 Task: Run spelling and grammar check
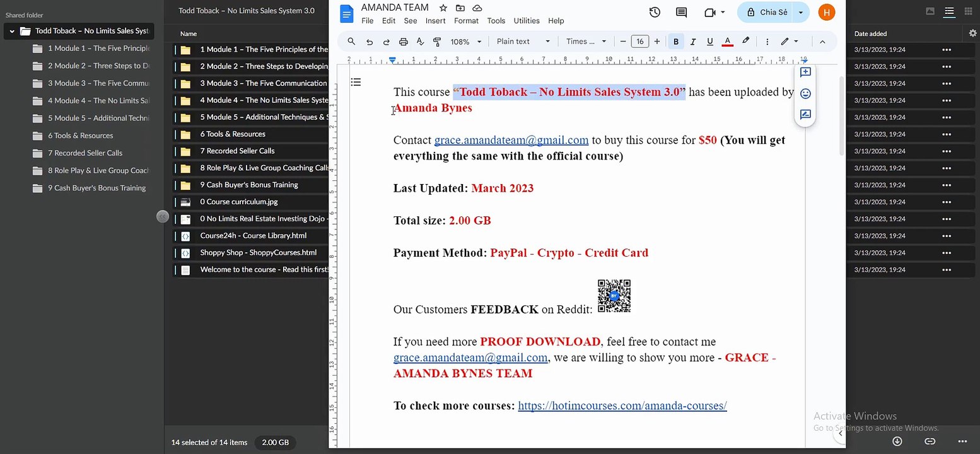pyautogui.click(x=421, y=42)
